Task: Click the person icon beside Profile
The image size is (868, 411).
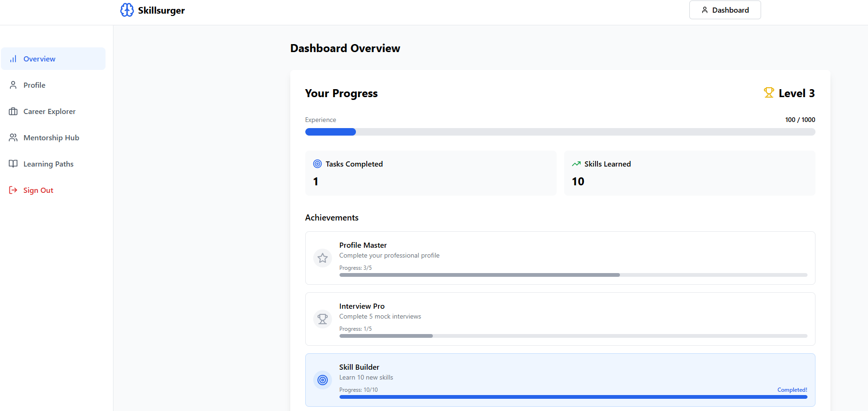Action: click(13, 85)
